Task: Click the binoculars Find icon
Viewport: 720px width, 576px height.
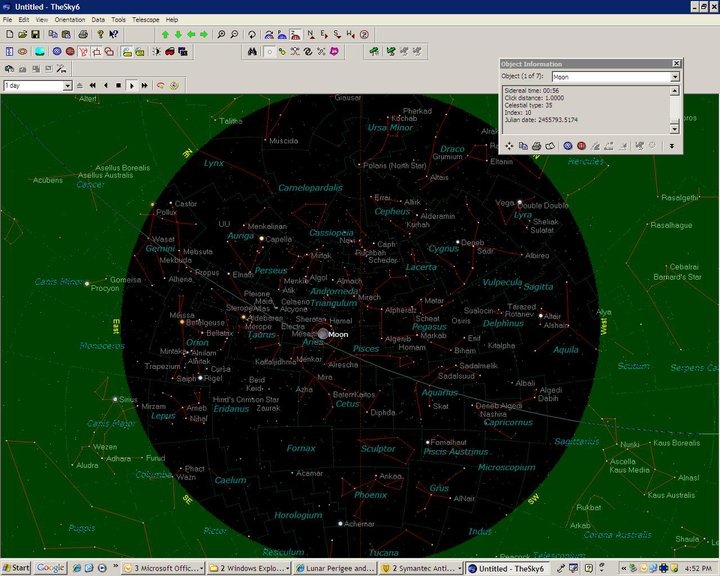Action: tap(252, 51)
